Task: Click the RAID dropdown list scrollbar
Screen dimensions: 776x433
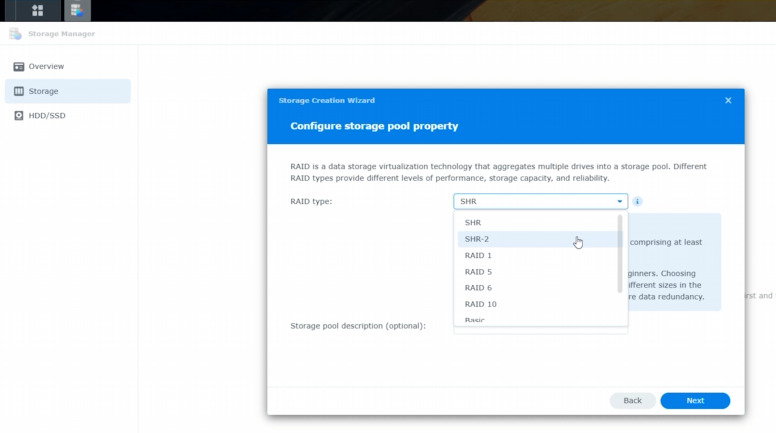Action: tap(620, 253)
